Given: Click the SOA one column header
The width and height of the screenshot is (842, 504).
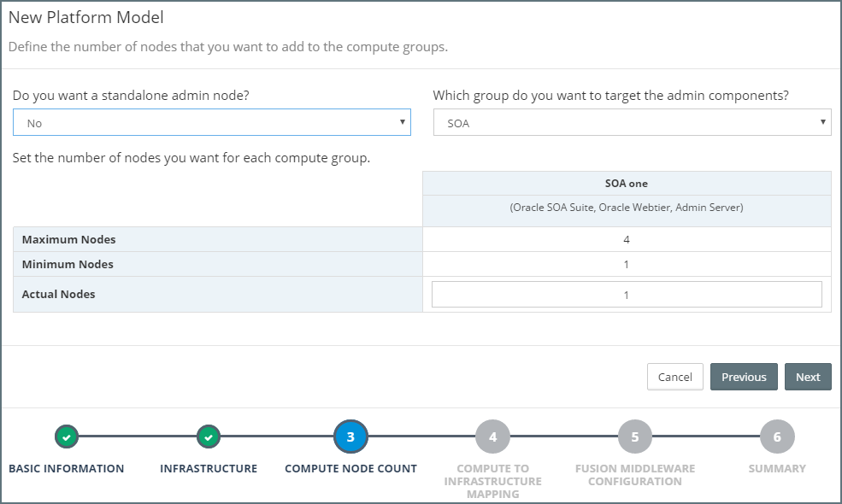Looking at the screenshot, I should tap(627, 184).
